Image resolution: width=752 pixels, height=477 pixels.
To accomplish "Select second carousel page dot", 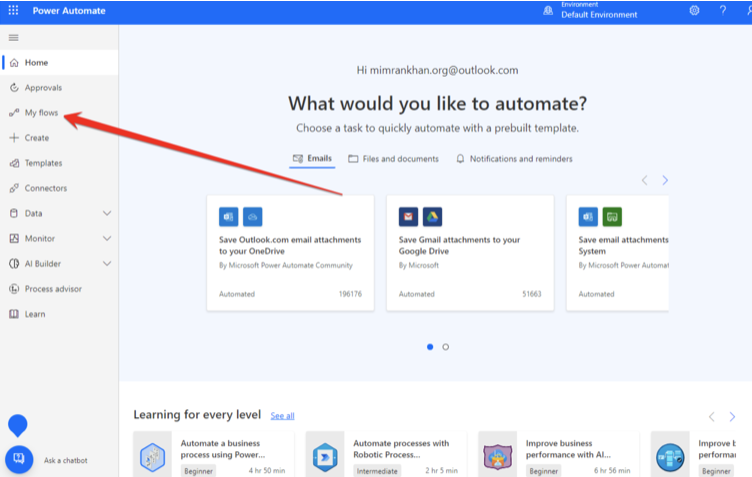I will [446, 347].
